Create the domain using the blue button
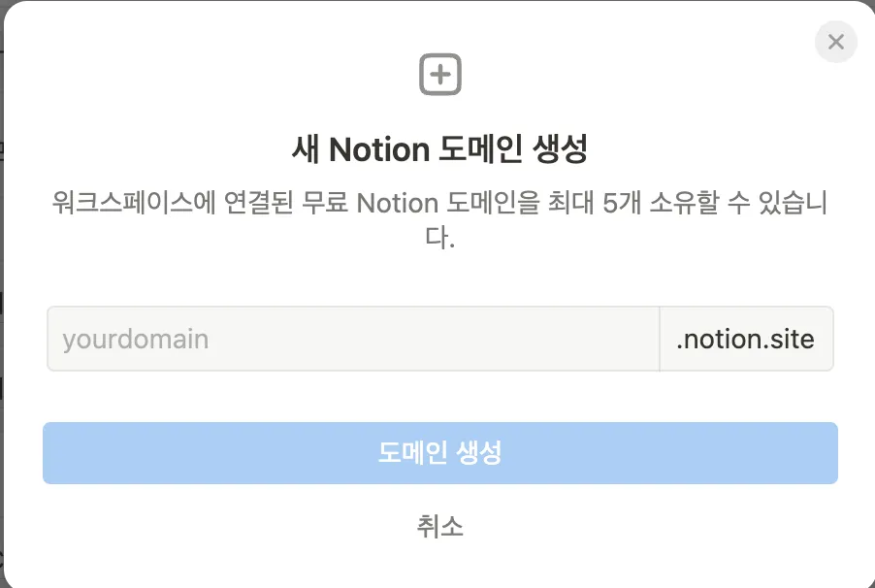 coord(439,452)
